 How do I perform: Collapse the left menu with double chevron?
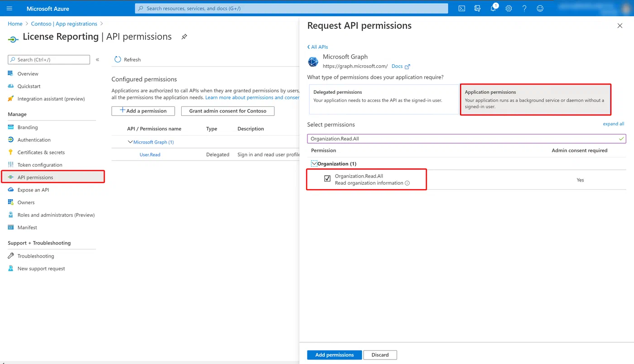click(97, 59)
